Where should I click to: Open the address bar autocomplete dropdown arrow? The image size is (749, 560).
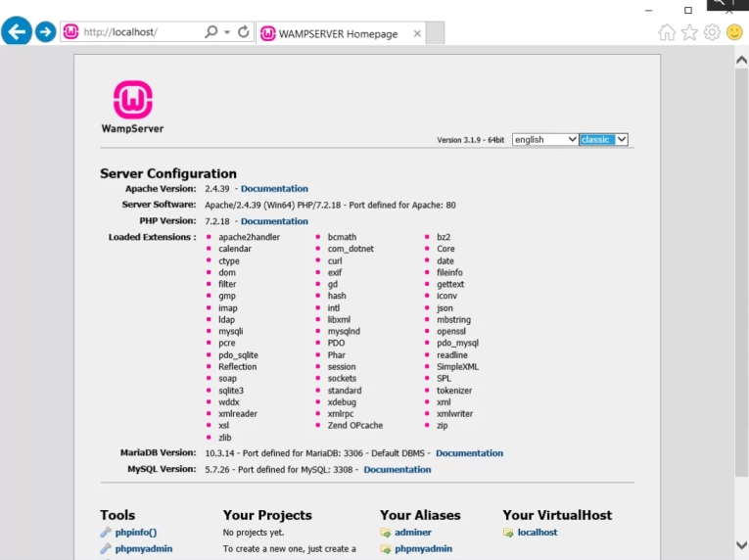point(227,32)
